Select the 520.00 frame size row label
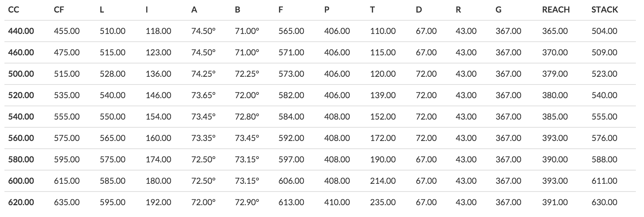Viewport: 644px width, 217px height. [21, 95]
